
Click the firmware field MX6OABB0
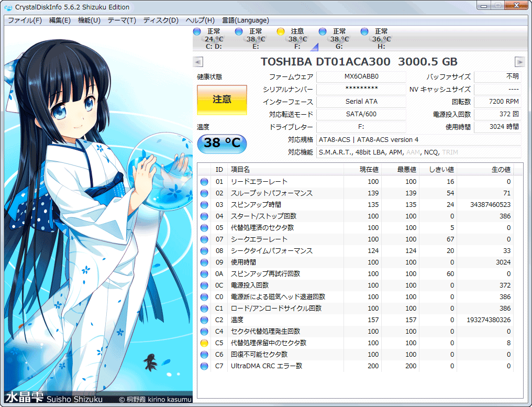click(361, 76)
